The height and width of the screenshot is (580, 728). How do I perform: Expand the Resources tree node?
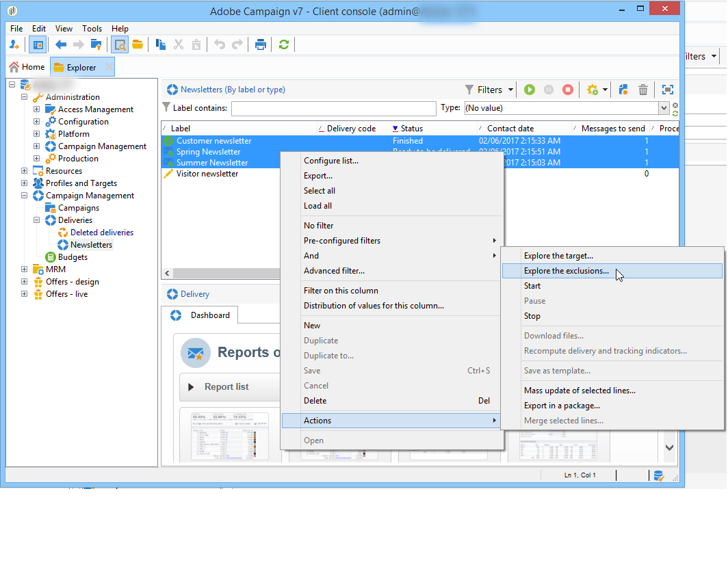[24, 171]
